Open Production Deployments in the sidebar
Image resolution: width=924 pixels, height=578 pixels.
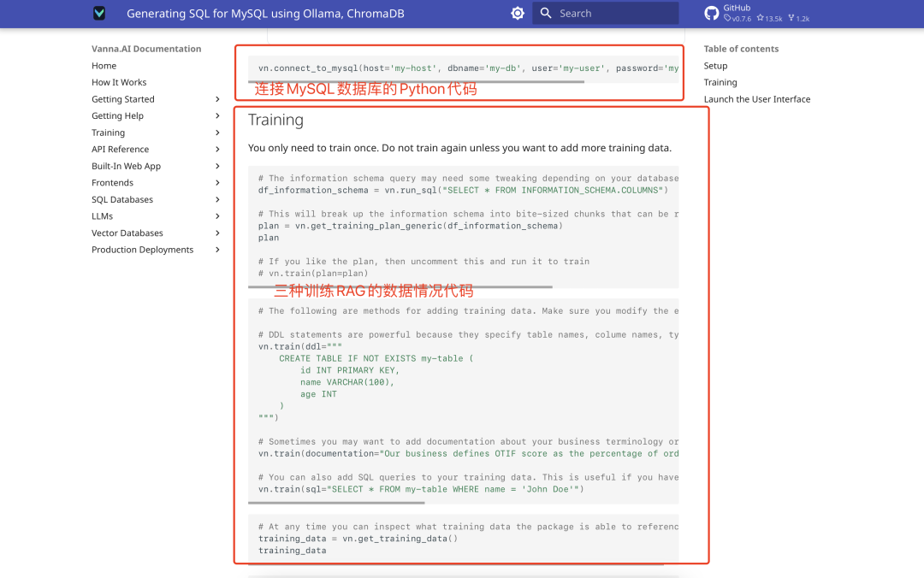tap(142, 250)
